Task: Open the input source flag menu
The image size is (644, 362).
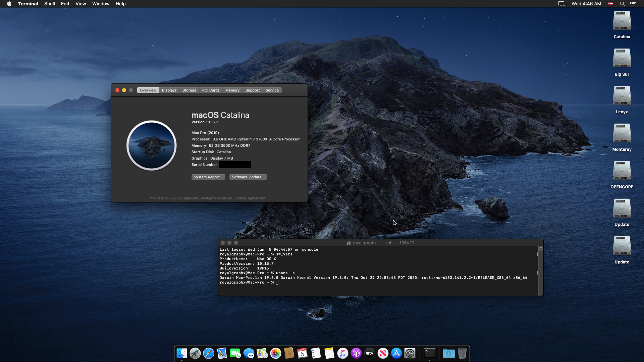Action: point(610,4)
